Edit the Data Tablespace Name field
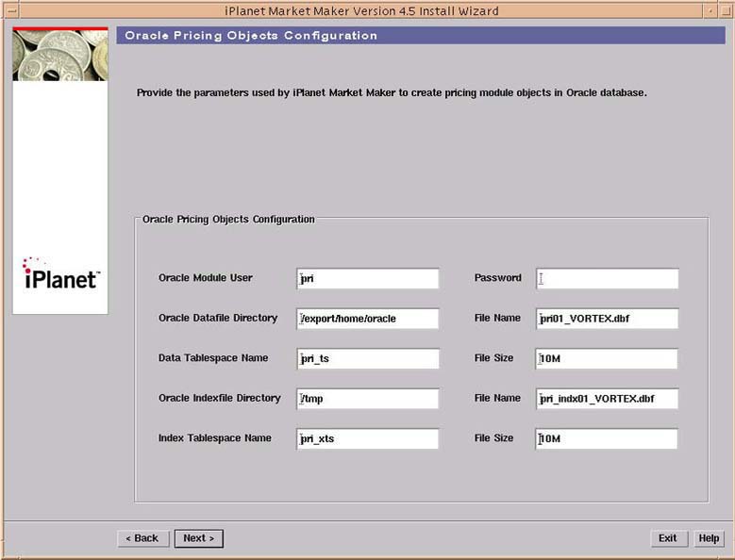735x560 pixels. 368,358
